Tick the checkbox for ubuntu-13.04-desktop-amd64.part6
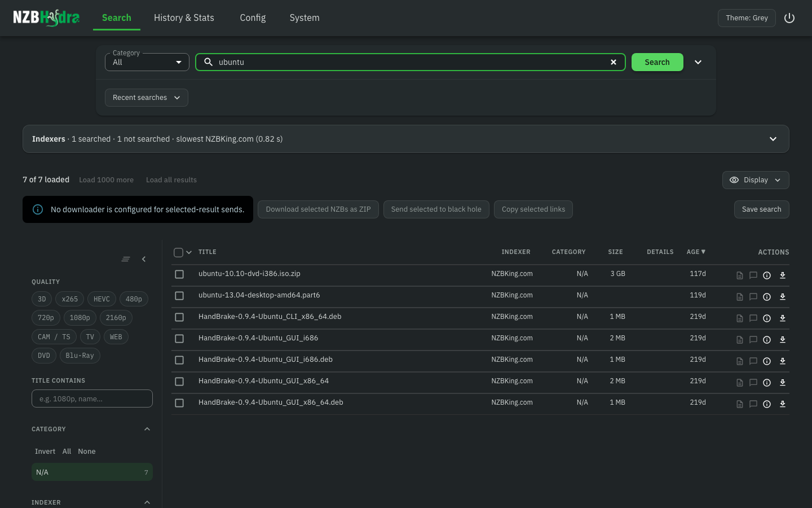 click(179, 296)
